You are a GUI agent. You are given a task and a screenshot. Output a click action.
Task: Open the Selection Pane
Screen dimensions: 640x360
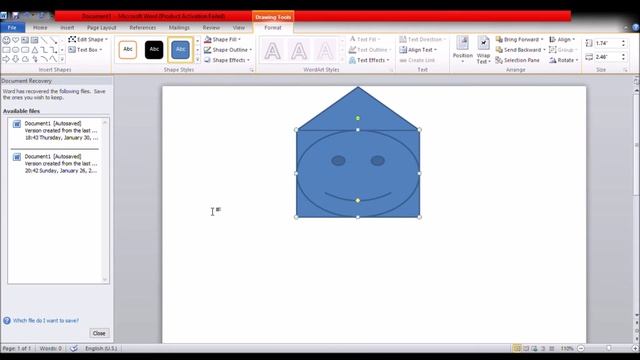point(518,60)
